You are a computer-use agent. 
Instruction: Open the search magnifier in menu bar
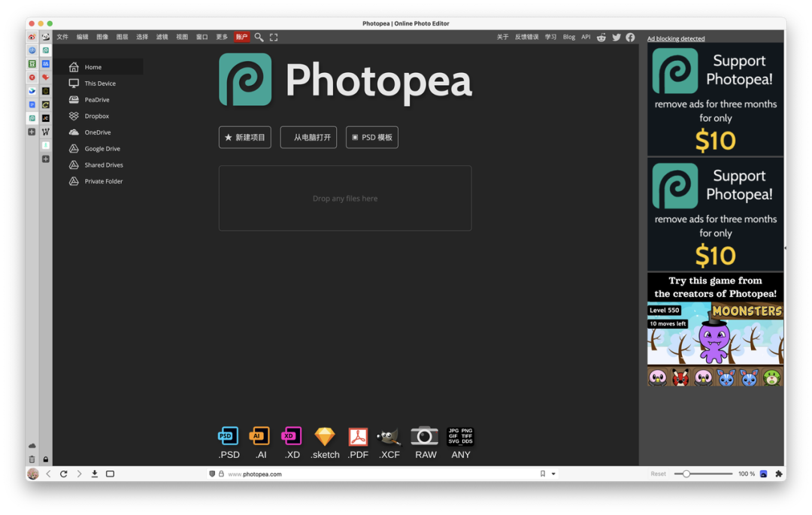[x=259, y=38]
